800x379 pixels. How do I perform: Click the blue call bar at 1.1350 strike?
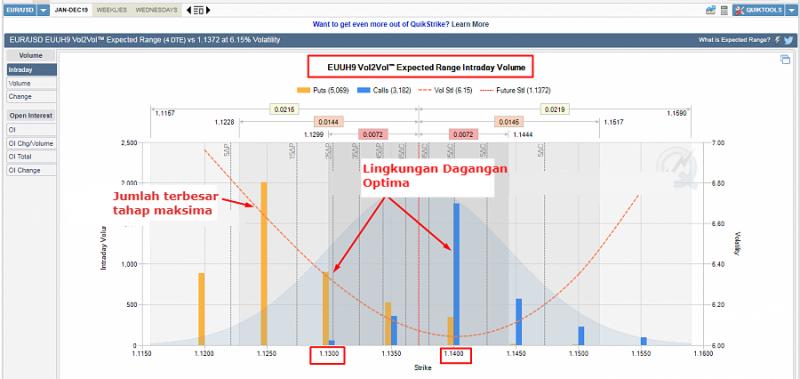394,331
